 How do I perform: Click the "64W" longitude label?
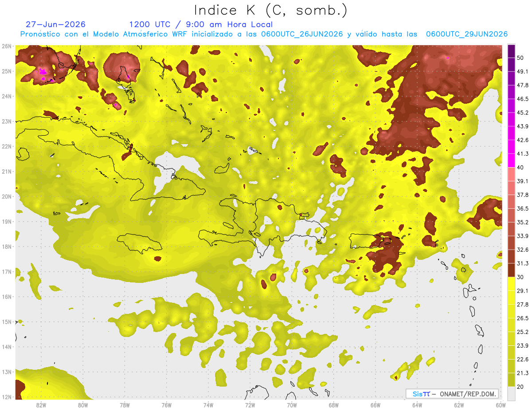(x=417, y=405)
